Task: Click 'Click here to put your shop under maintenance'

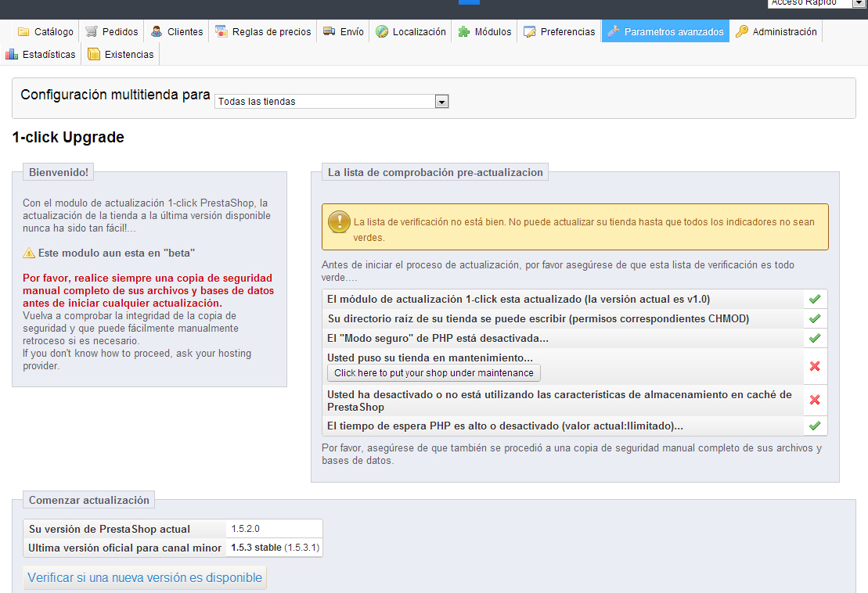Action: tap(434, 373)
